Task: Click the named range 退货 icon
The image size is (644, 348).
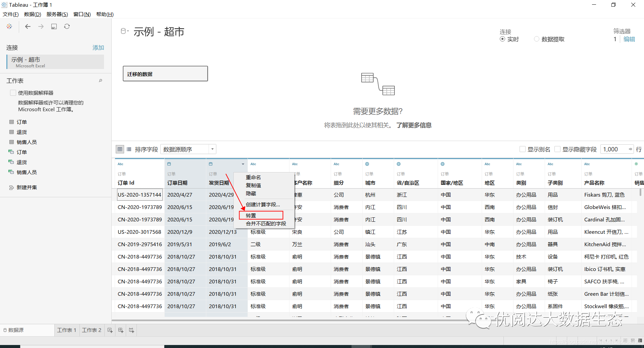Action: click(x=11, y=162)
